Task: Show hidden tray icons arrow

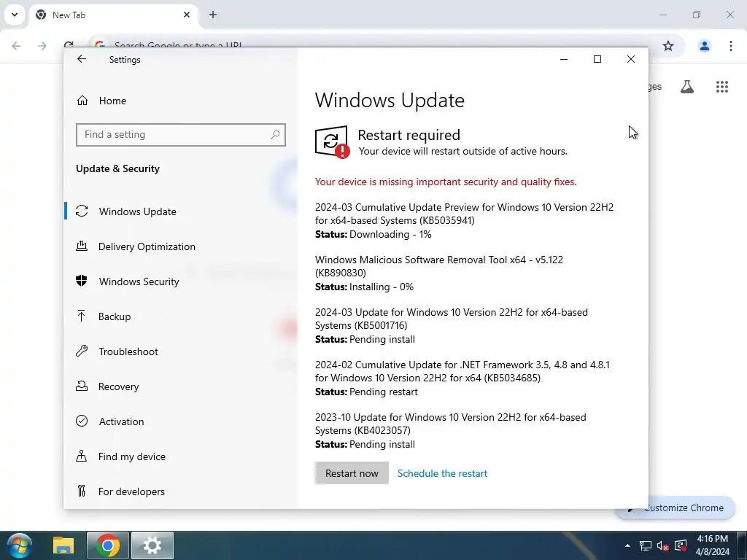Action: pos(627,545)
